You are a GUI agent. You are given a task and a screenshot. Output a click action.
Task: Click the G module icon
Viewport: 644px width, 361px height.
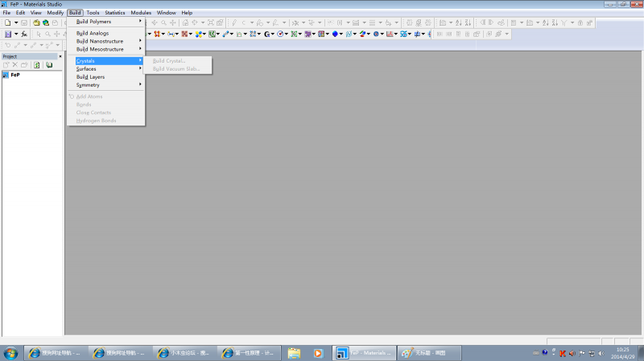point(266,34)
